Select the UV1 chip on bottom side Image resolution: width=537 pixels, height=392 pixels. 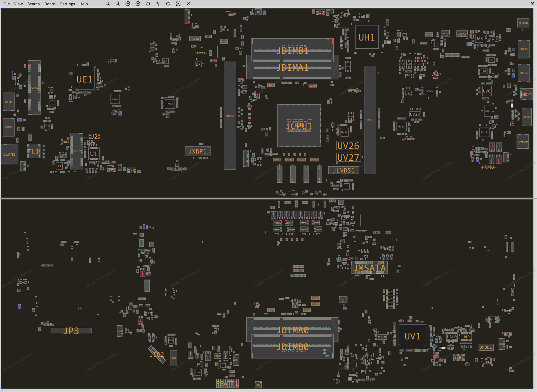(x=413, y=336)
